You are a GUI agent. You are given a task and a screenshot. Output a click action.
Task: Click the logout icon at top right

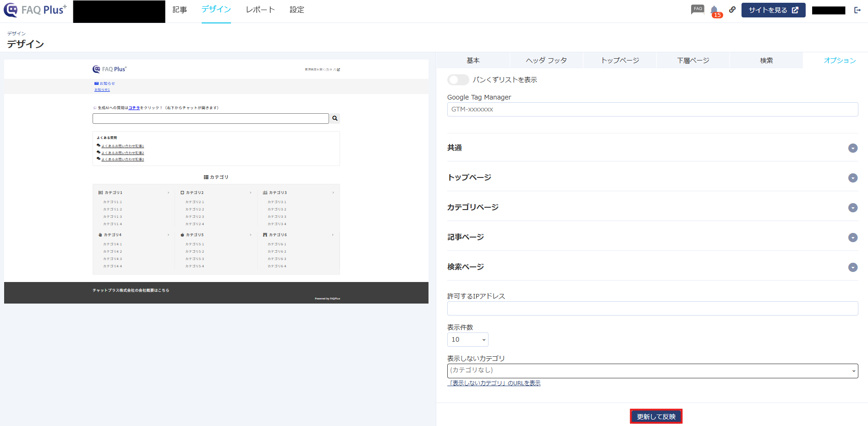click(857, 10)
